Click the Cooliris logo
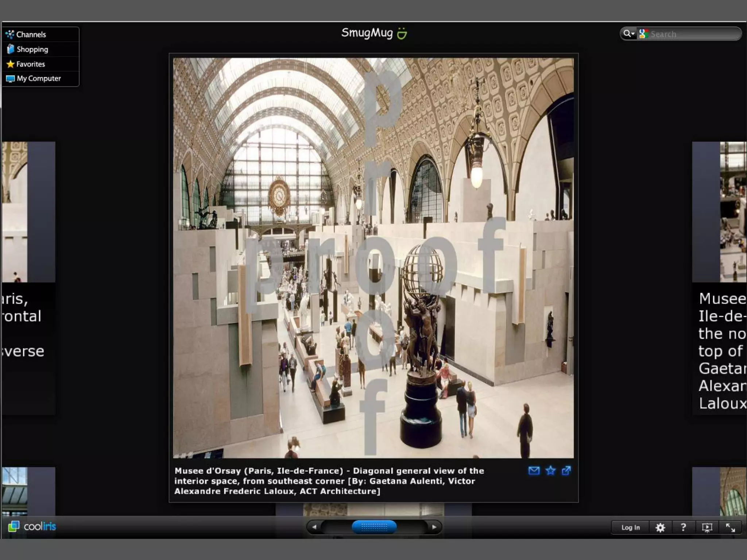 pyautogui.click(x=32, y=526)
